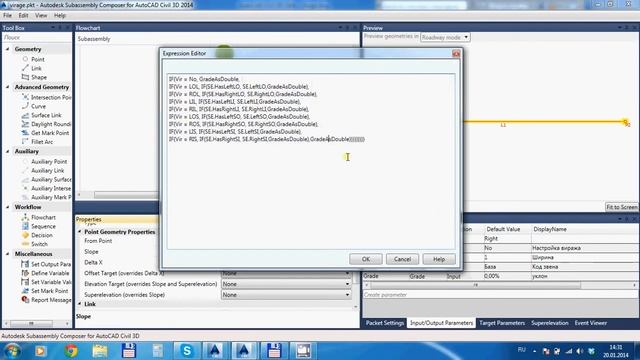Collapse the Geometry toolbox group

8,49
